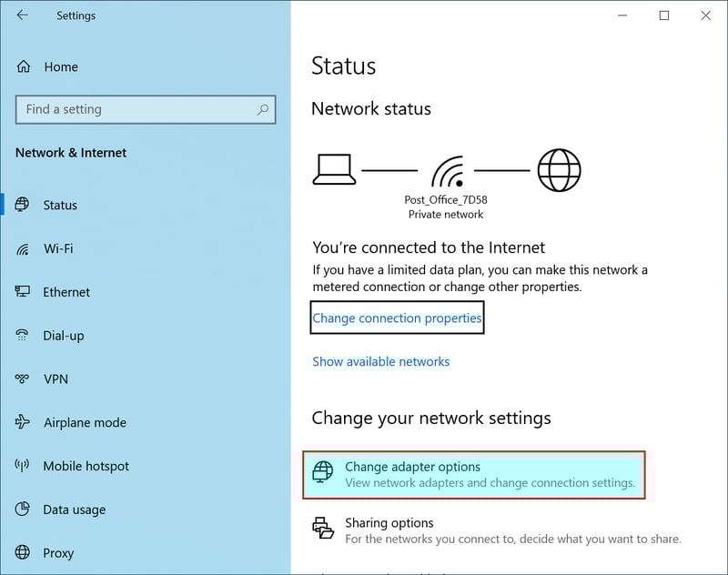Click the Dial-up phone icon
Screen dimensions: 728x575
pyautogui.click(x=22, y=335)
